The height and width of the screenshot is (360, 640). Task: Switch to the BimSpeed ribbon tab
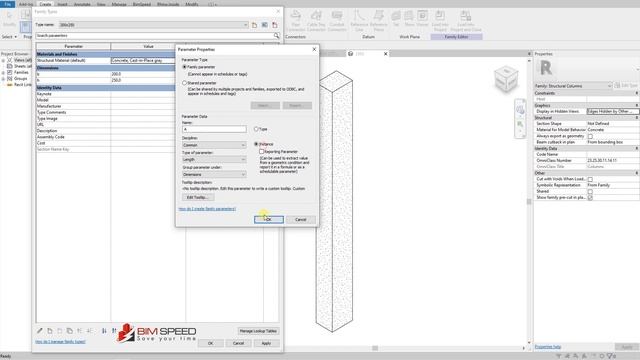click(x=142, y=4)
